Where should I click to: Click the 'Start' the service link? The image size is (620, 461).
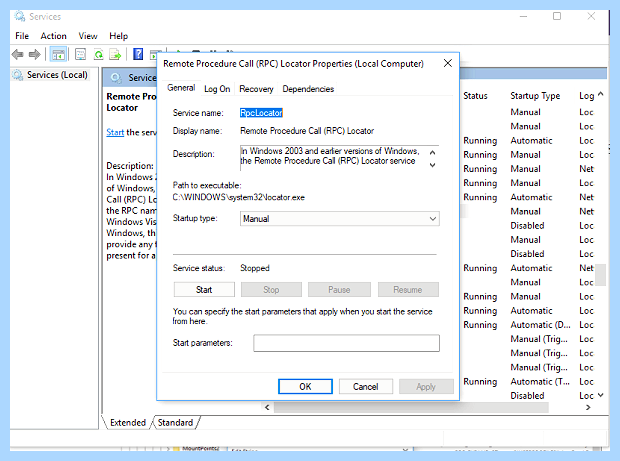pyautogui.click(x=115, y=132)
